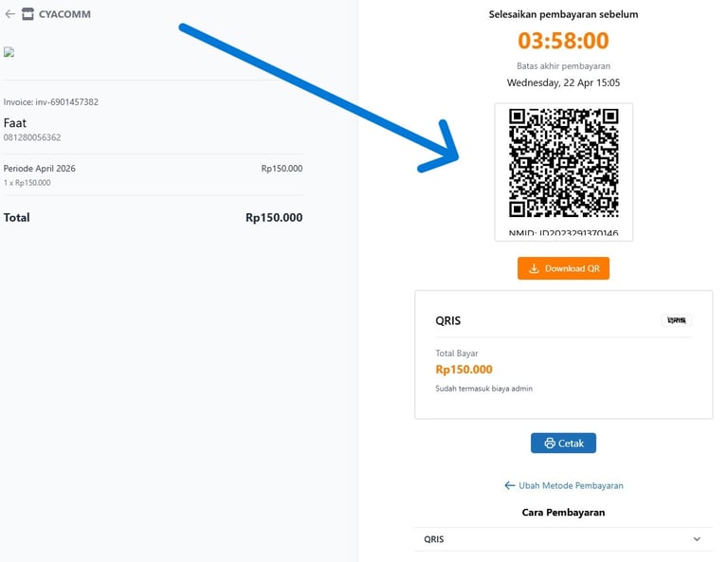
Task: Click the 03:58:00 countdown timer
Action: pos(563,41)
